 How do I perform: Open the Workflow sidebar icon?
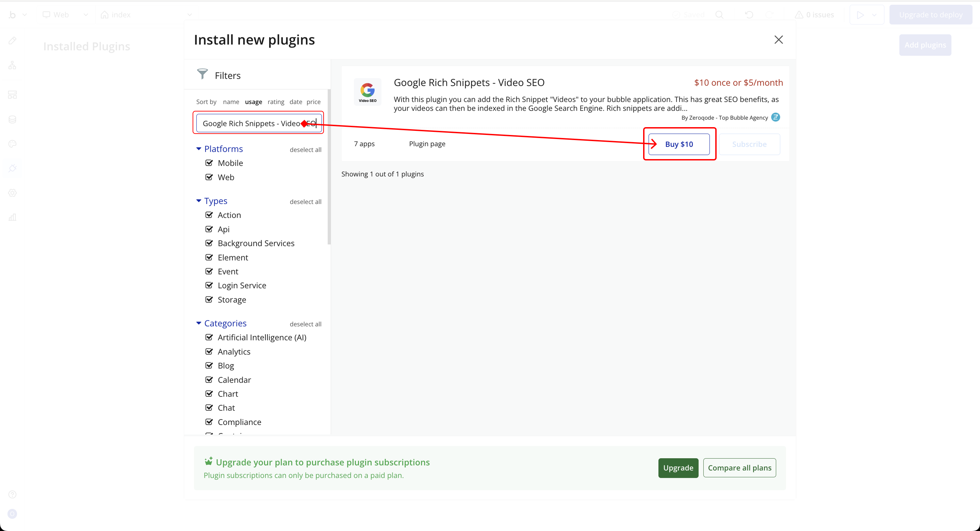click(x=12, y=65)
